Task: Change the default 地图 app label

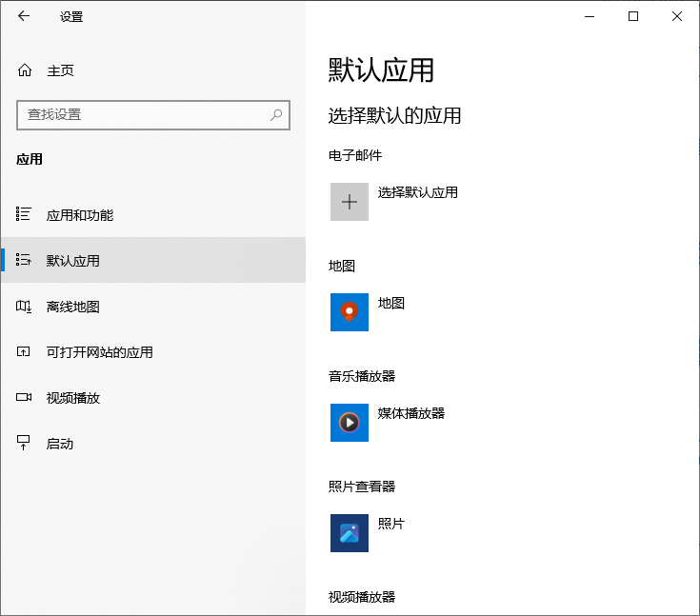Action: (391, 303)
